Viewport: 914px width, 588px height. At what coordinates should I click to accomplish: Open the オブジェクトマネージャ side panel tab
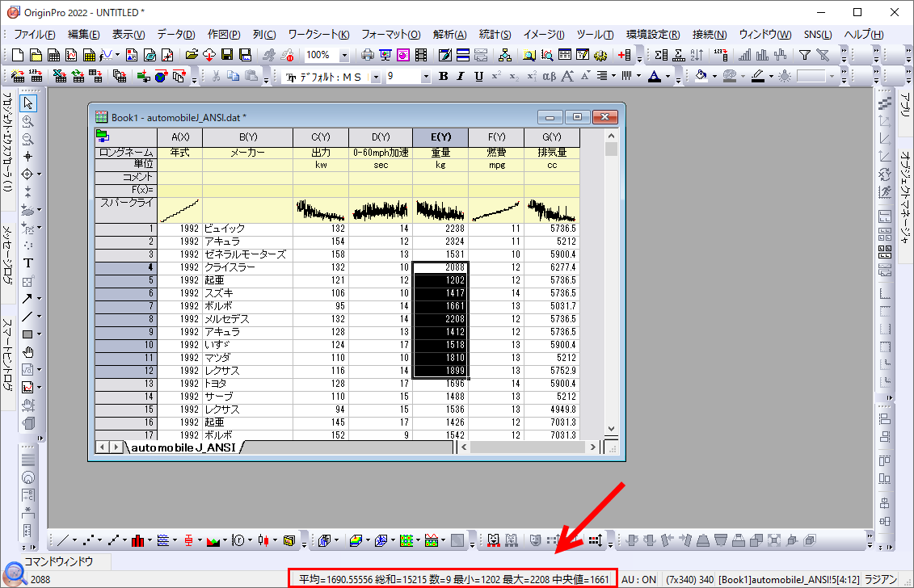(904, 198)
